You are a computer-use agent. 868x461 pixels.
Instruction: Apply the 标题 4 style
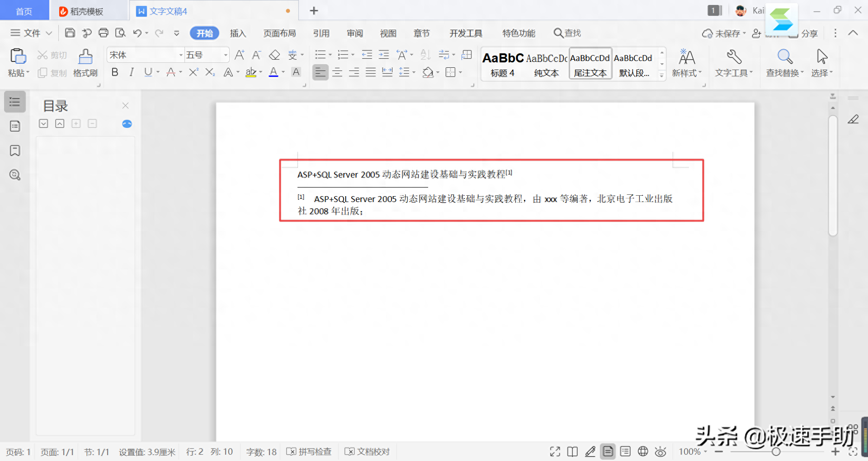tap(503, 64)
